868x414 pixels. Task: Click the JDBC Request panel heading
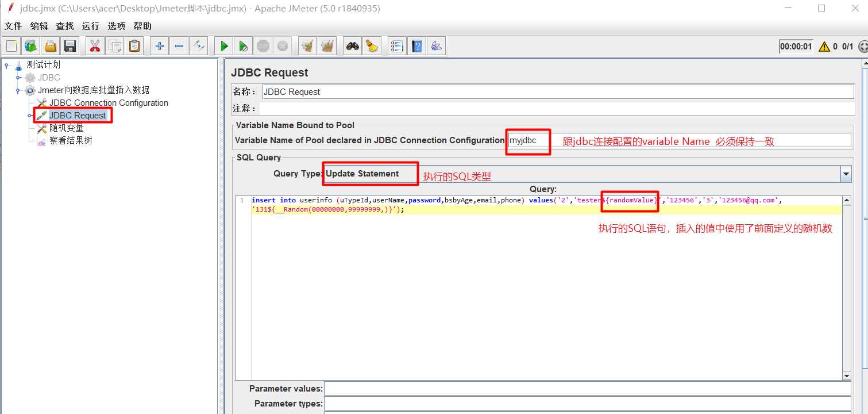[269, 72]
